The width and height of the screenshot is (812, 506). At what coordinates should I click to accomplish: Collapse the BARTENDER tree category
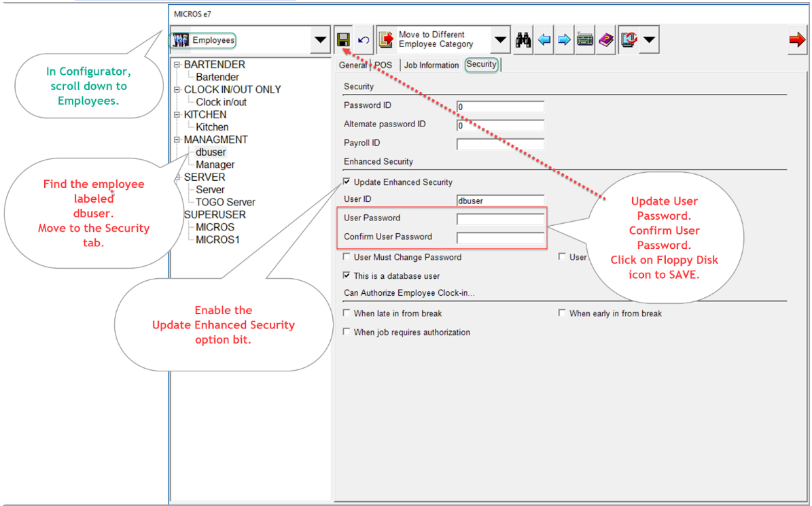pos(177,65)
